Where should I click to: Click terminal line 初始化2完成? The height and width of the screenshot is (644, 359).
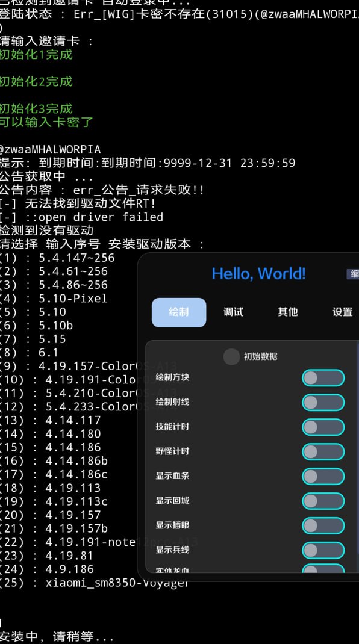[x=36, y=81]
